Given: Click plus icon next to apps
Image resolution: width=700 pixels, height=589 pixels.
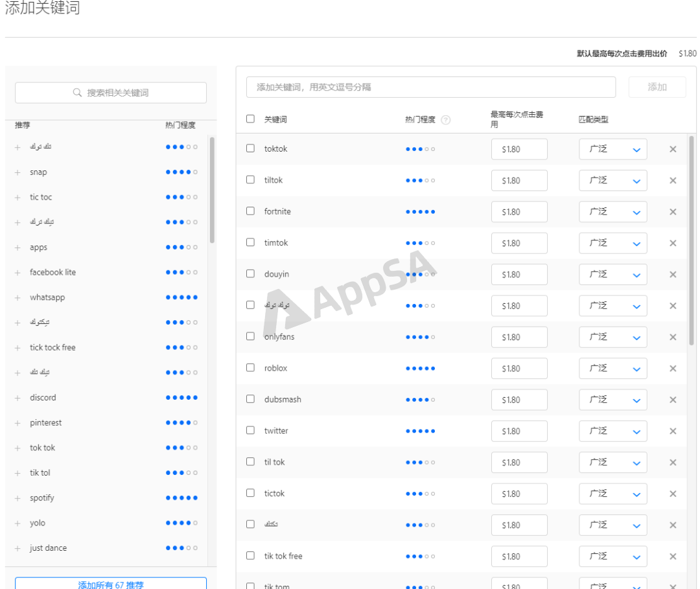Looking at the screenshot, I should tap(17, 248).
